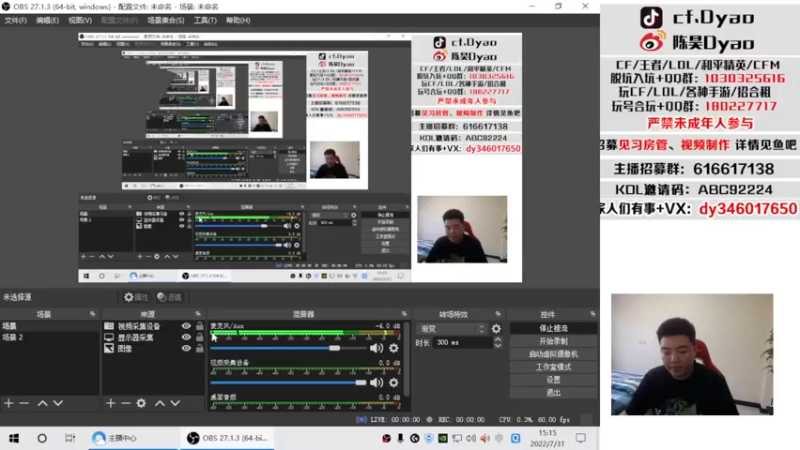Click the 退出 exit button
The image size is (800, 450).
point(553,392)
